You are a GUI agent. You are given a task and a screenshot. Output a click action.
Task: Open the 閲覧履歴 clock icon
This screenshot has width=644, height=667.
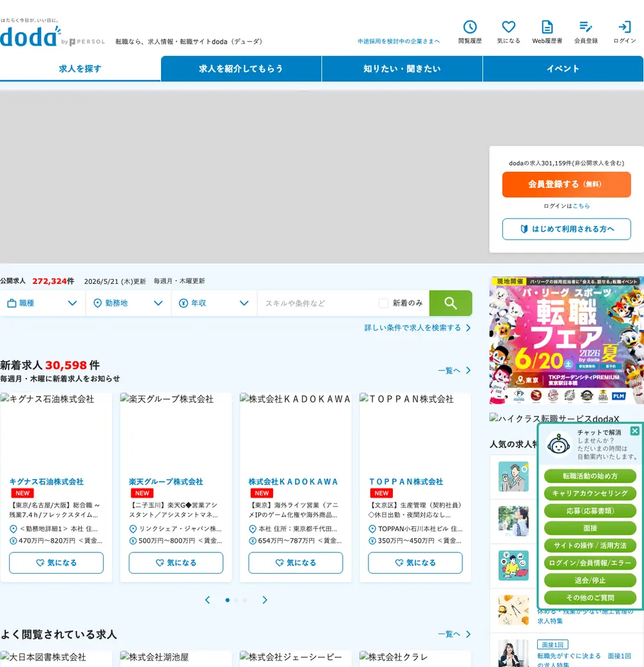[x=469, y=27]
